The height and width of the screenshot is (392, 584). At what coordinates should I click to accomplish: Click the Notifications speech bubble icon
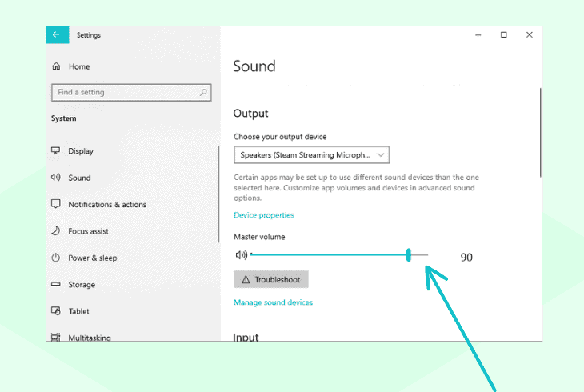[x=55, y=204]
